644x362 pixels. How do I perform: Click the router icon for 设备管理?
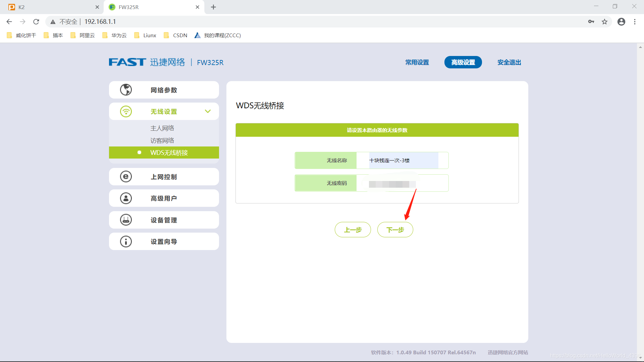coord(126,220)
